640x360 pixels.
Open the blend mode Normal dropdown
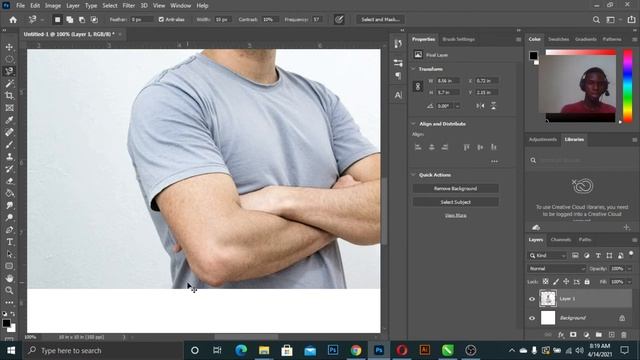point(556,269)
